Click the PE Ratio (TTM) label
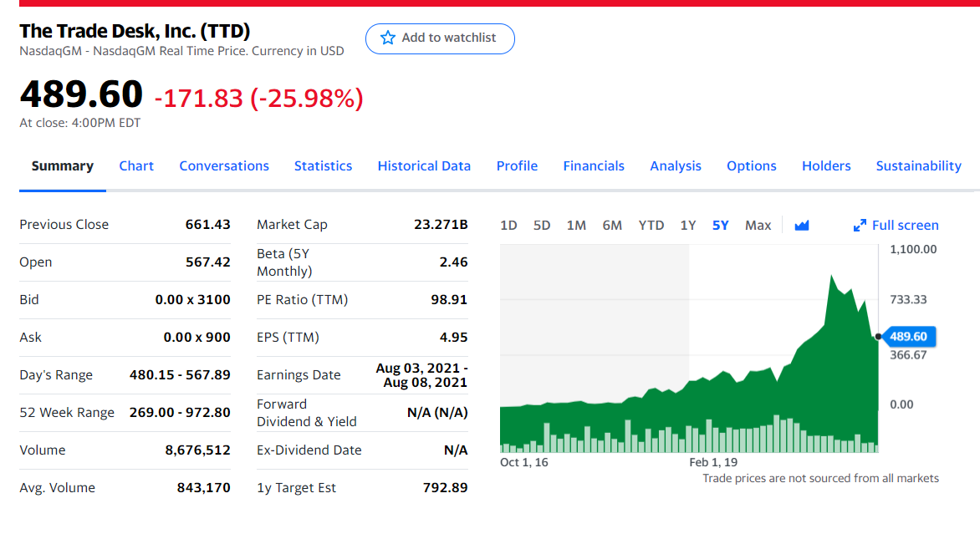The height and width of the screenshot is (534, 980). point(303,300)
